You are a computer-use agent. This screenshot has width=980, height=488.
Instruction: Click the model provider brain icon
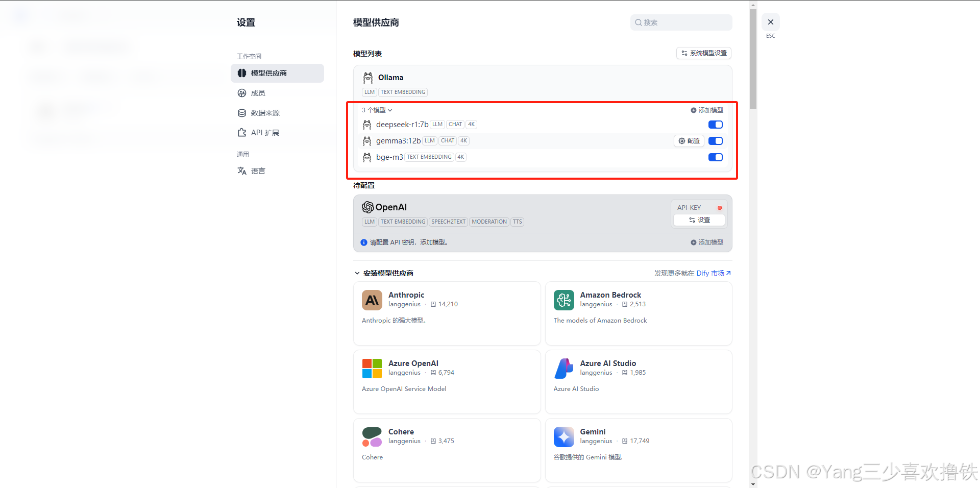[x=242, y=73]
